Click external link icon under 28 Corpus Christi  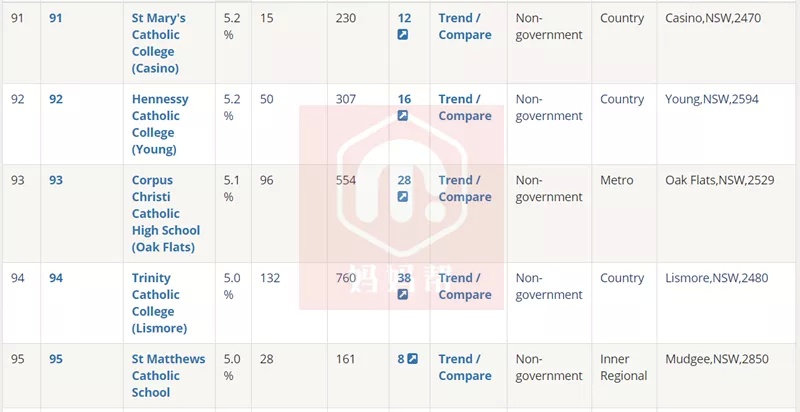(x=403, y=197)
